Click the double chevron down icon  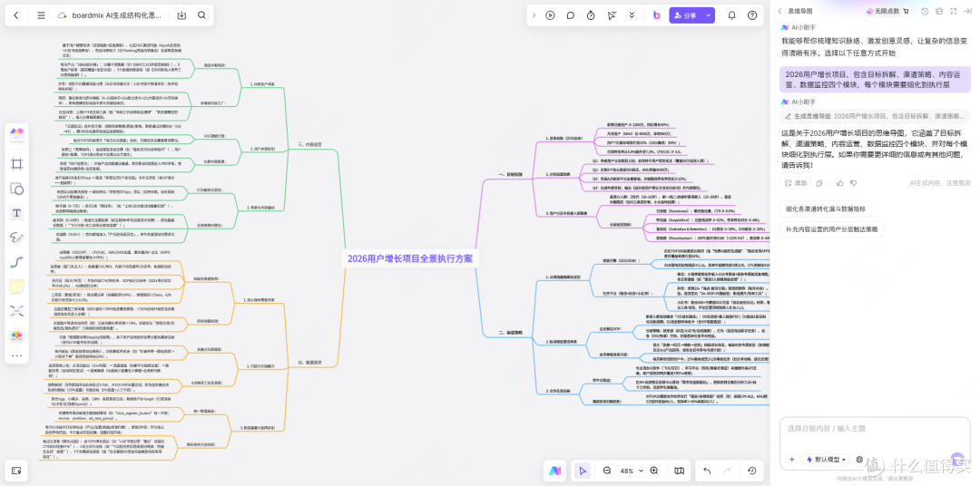pos(632,15)
